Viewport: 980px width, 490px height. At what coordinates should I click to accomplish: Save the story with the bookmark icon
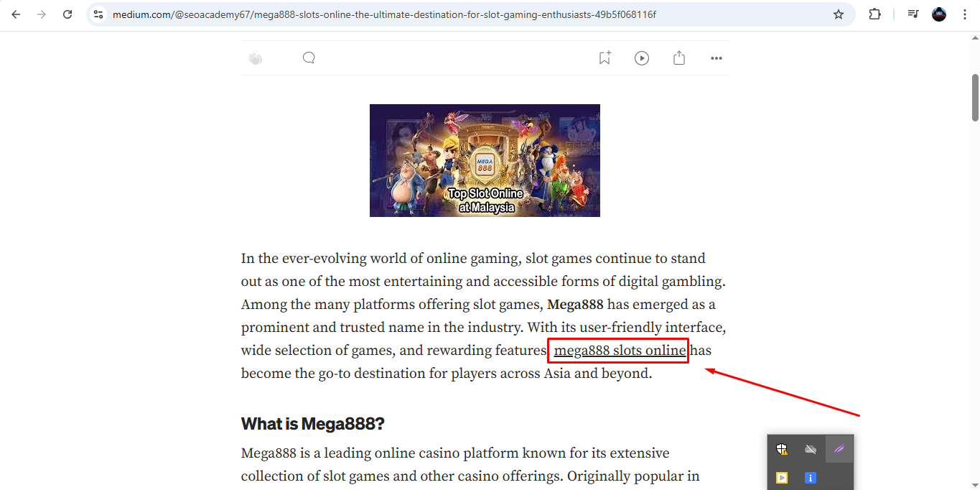pos(605,58)
